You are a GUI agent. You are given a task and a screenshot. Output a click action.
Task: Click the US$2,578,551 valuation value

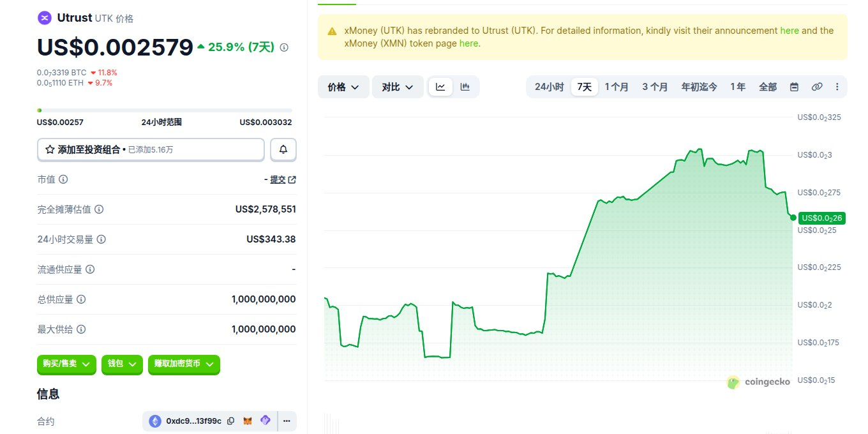266,209
